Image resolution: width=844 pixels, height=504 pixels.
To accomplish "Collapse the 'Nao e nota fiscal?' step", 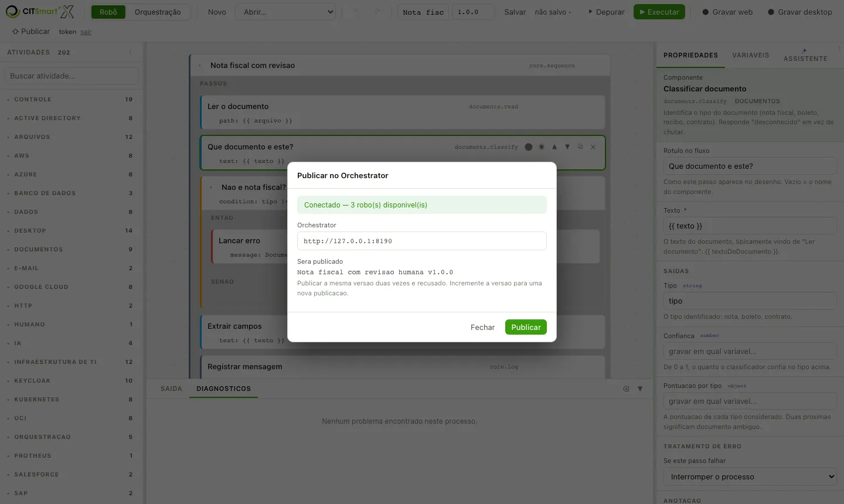I will point(211,188).
